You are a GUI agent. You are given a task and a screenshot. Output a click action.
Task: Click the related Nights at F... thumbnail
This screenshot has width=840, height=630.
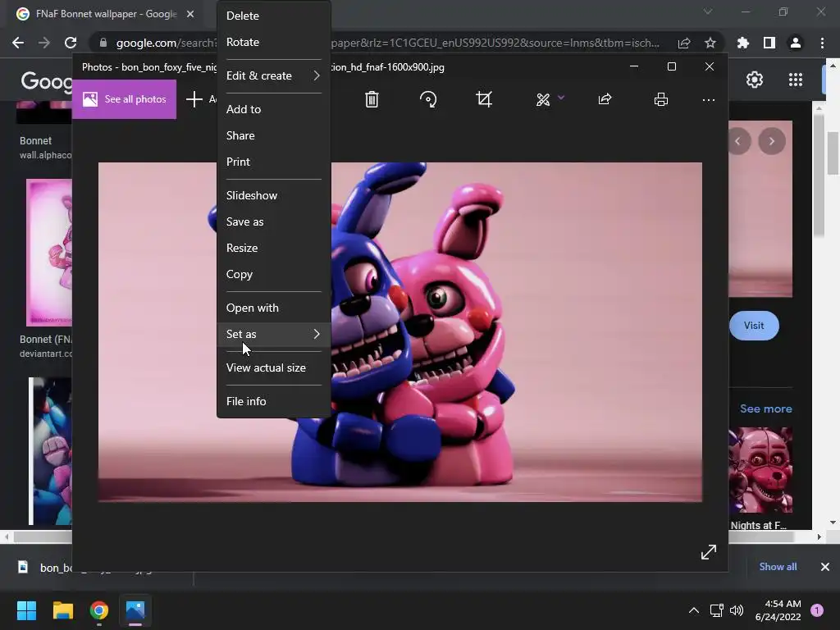pyautogui.click(x=760, y=470)
